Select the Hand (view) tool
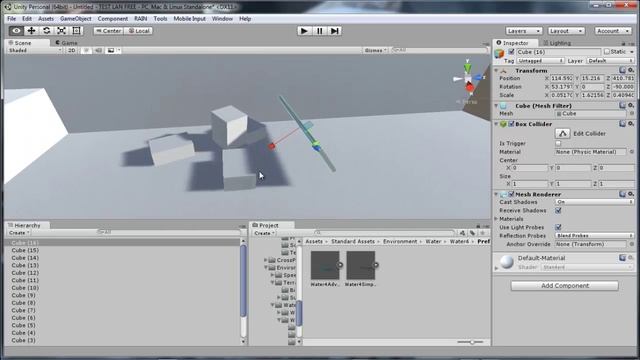 pyautogui.click(x=16, y=31)
